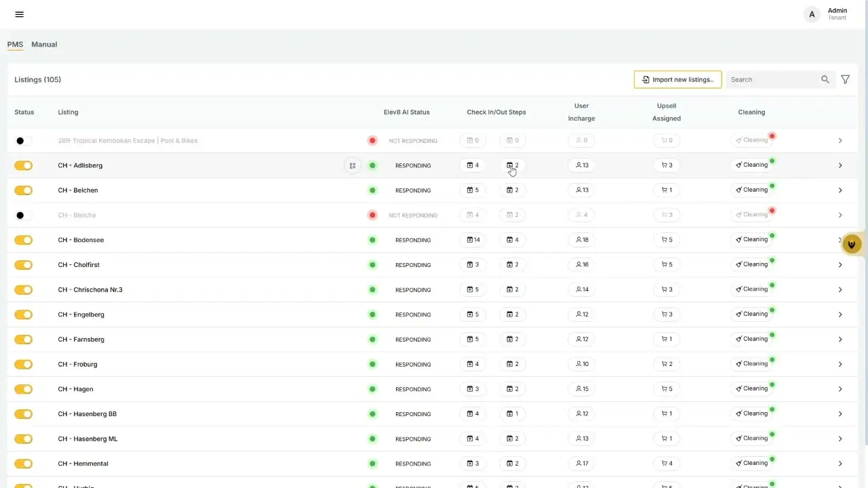The image size is (868, 488).
Task: Open Cleaning badge for CH - Engelberg
Action: [x=751, y=314]
